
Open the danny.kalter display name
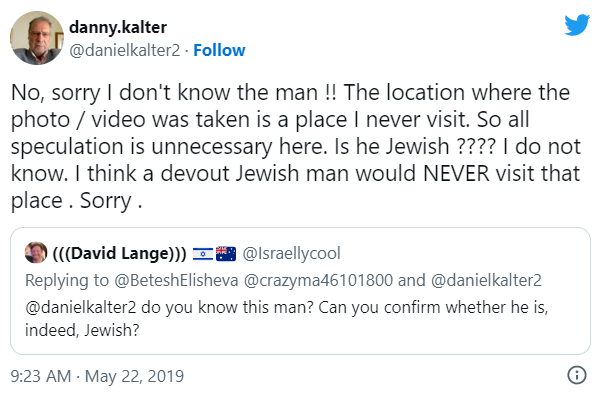tap(118, 27)
